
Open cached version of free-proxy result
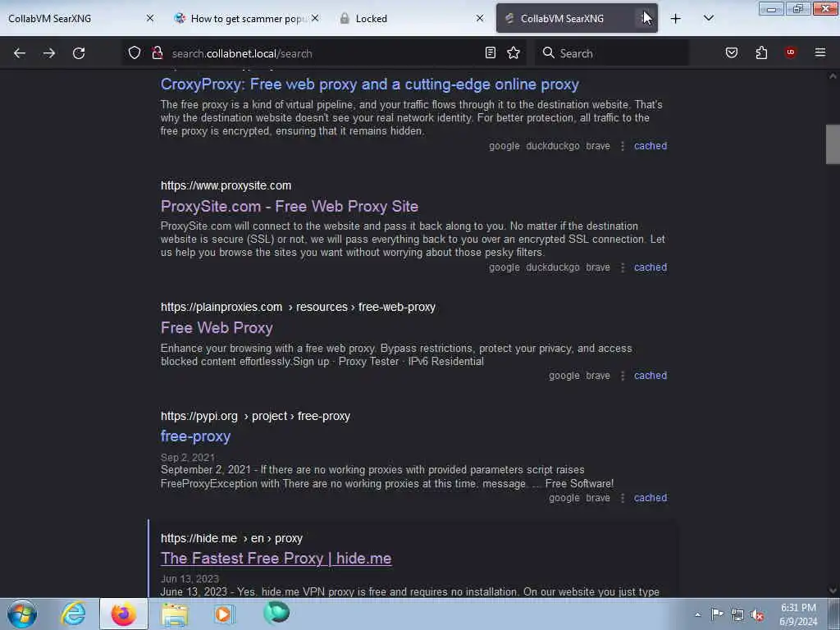[651, 498]
